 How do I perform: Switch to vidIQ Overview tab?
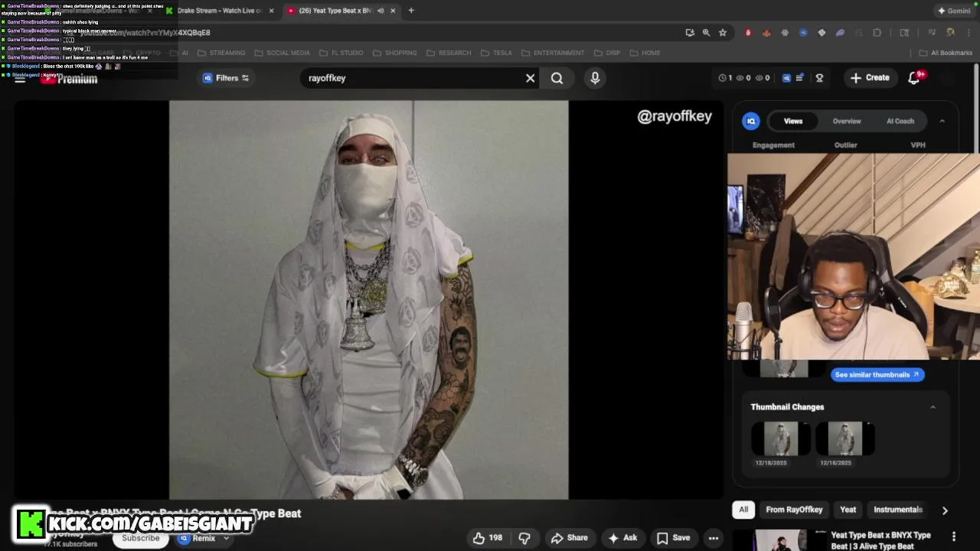pos(847,121)
